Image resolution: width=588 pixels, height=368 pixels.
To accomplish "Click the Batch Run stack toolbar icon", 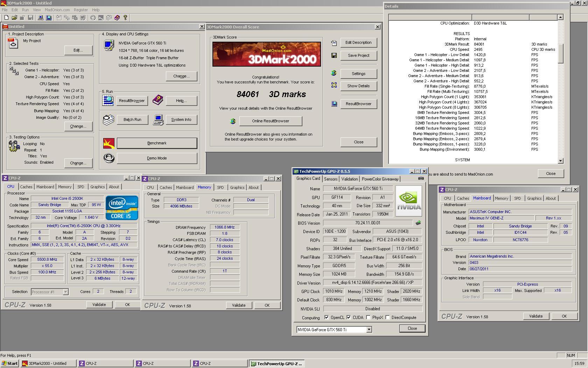I will coord(109,18).
